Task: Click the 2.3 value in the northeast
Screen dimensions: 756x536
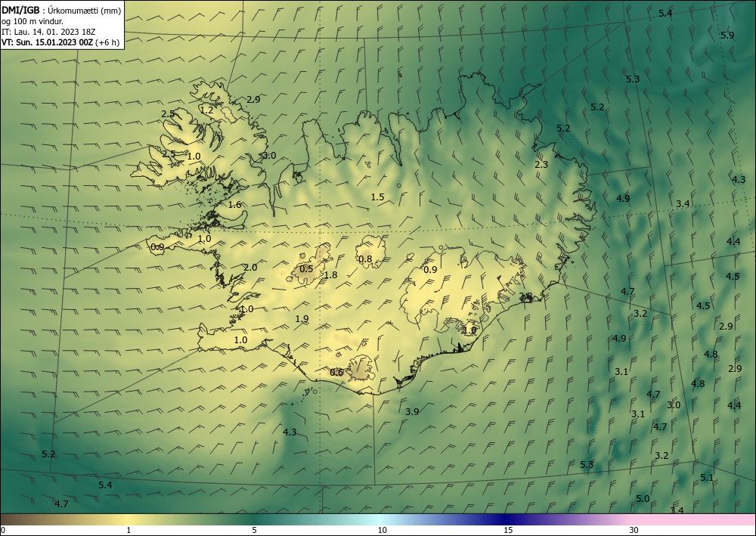Action: point(541,164)
